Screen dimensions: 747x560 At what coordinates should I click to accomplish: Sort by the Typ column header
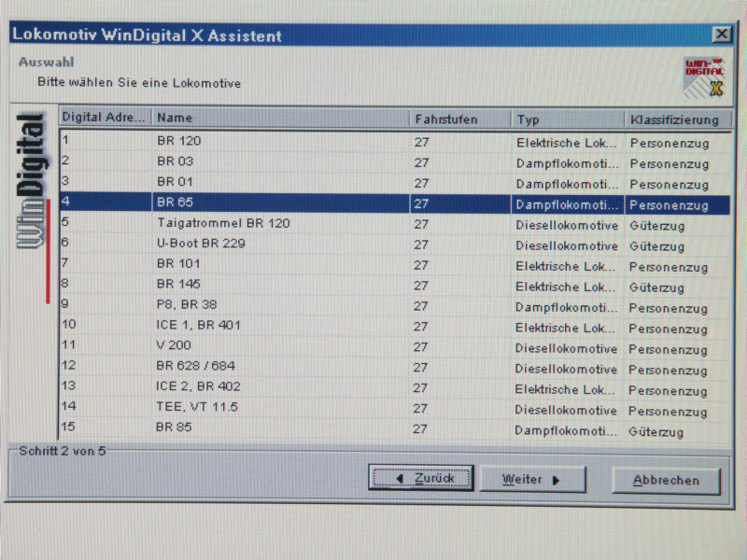[x=568, y=120]
